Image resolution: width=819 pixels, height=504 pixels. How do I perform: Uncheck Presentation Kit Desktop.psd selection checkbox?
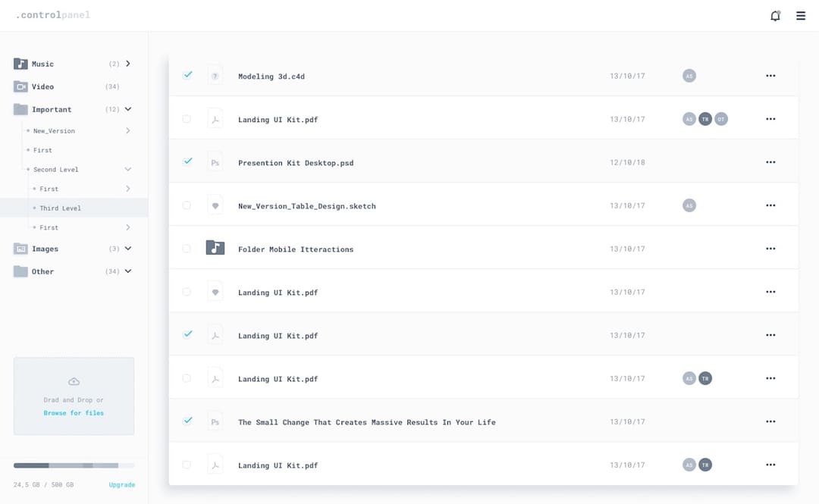pos(187,161)
